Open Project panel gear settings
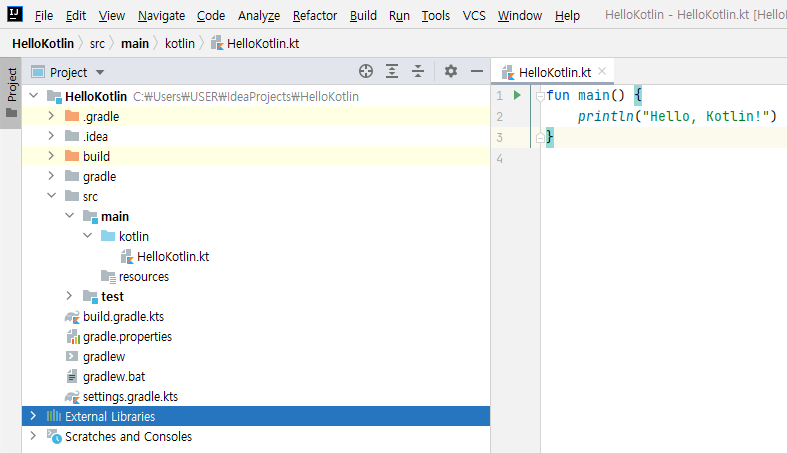 click(x=451, y=71)
